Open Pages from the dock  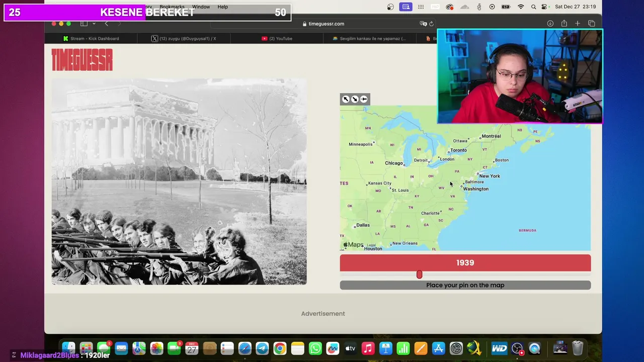421,348
